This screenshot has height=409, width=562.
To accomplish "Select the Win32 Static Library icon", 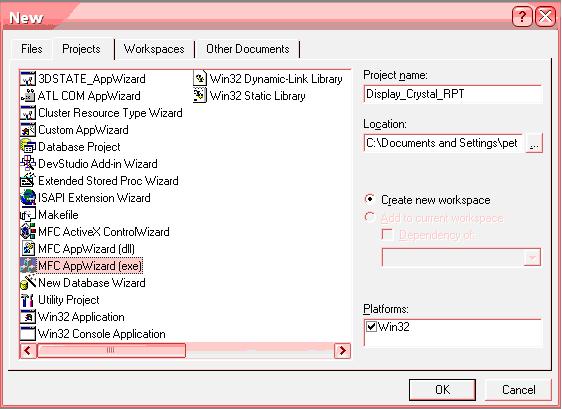I will click(x=200, y=96).
